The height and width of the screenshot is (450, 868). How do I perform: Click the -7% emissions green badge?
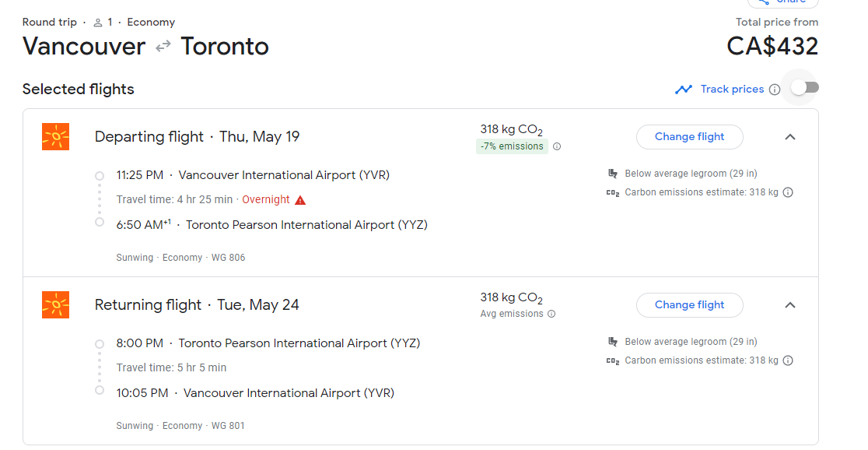512,146
